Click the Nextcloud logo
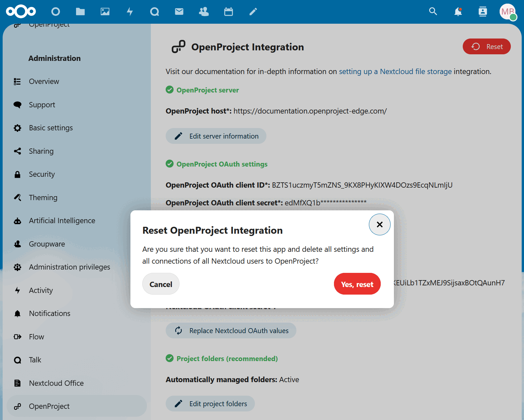 21,12
